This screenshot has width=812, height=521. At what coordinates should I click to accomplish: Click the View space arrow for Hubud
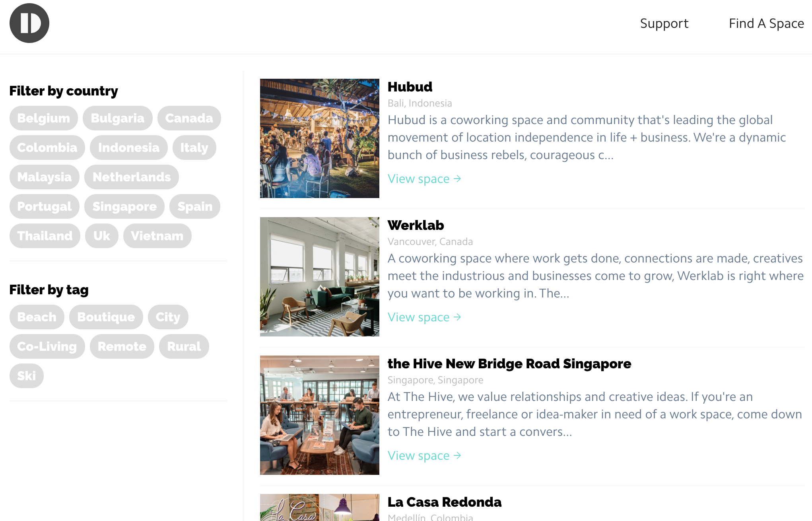point(424,179)
